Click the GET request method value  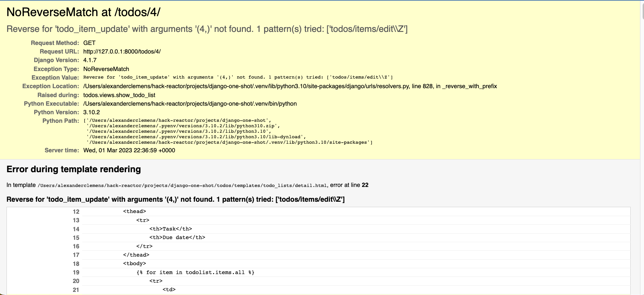point(89,43)
